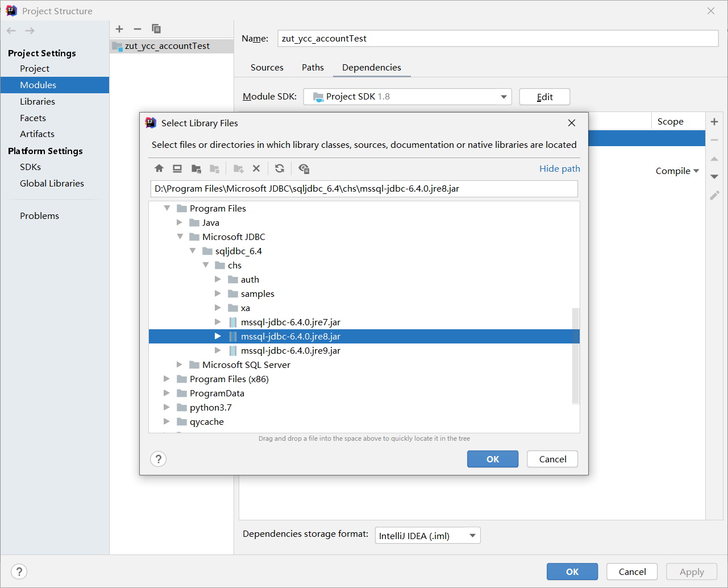The image size is (728, 588).
Task: Collapse the Program Files folder
Action: pos(167,208)
